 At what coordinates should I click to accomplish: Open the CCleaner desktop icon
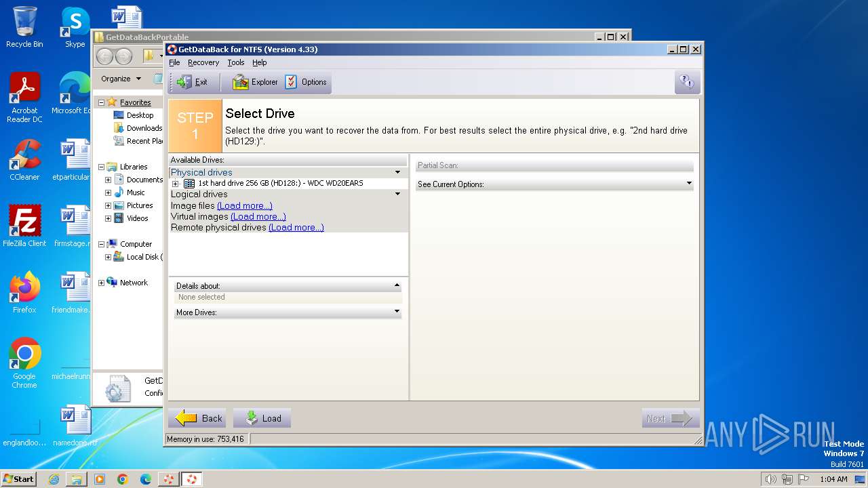tap(24, 160)
